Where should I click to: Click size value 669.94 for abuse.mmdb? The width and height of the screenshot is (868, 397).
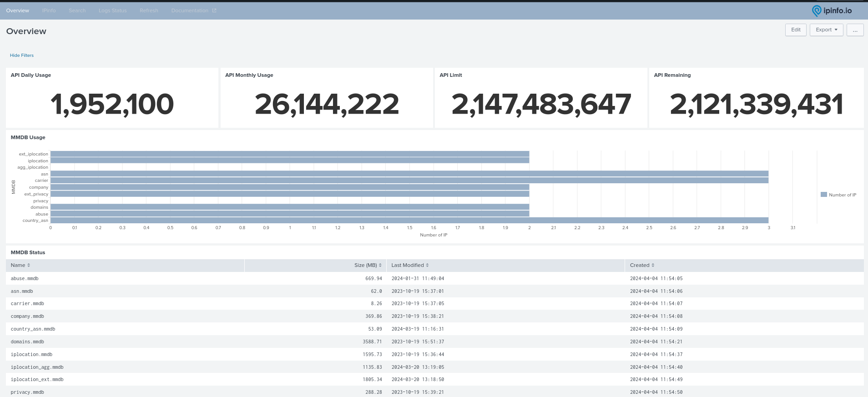pyautogui.click(x=373, y=278)
